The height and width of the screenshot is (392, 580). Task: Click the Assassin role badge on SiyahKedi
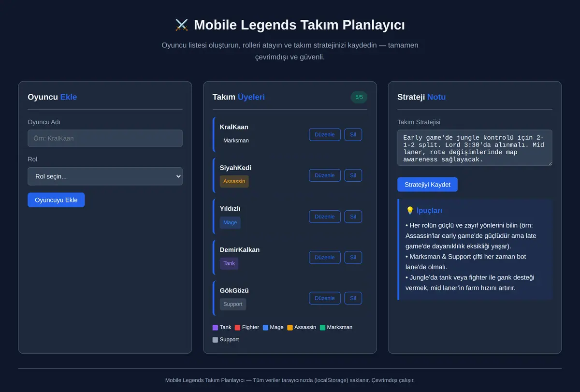[x=234, y=181]
